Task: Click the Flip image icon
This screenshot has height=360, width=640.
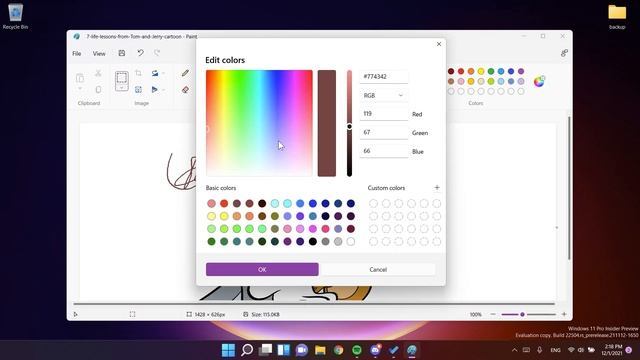Action: click(x=155, y=89)
